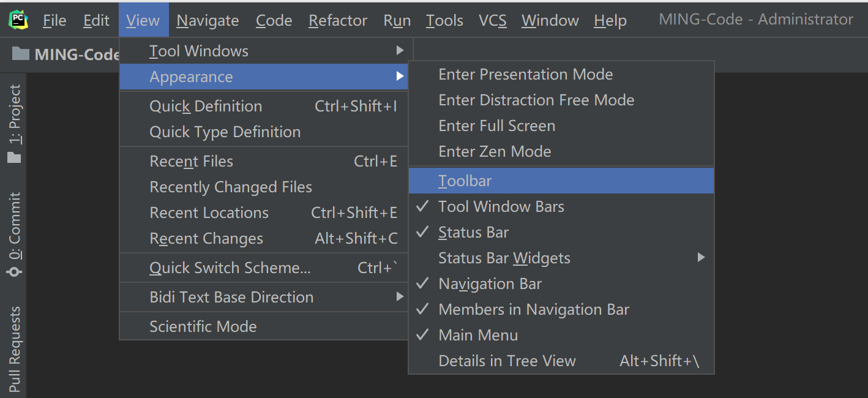Open the Project tool window sidebar tab

(x=15, y=122)
